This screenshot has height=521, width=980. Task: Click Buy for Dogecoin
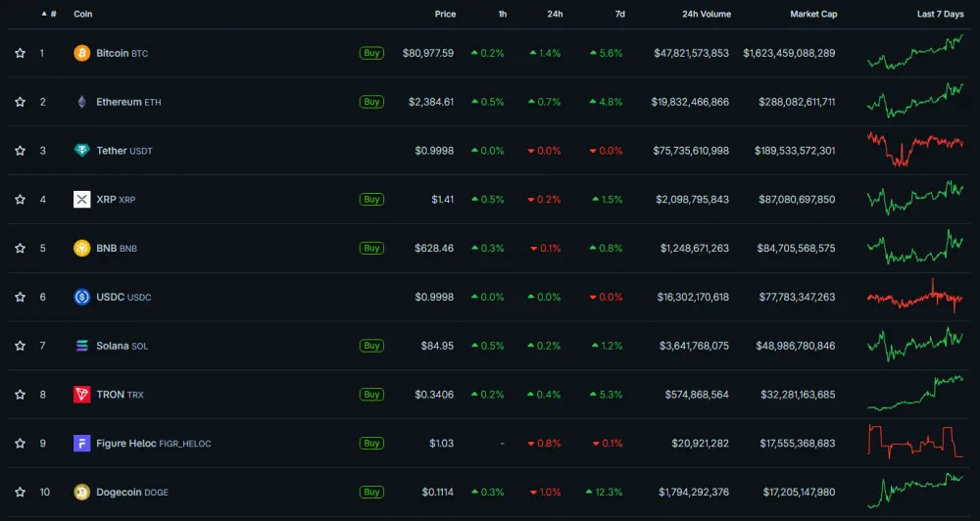pos(371,492)
